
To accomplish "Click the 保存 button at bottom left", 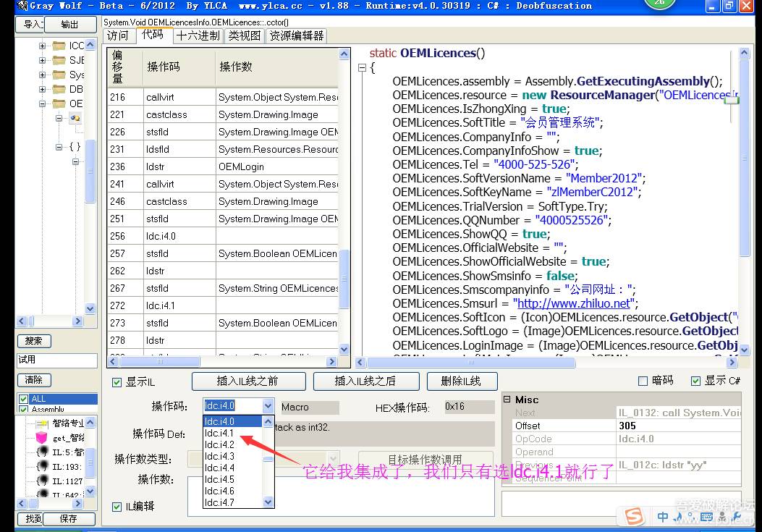I will pyautogui.click(x=67, y=518).
